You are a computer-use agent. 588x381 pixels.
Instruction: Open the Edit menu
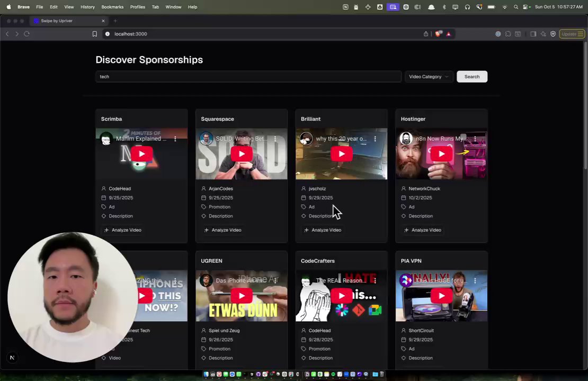(x=54, y=7)
